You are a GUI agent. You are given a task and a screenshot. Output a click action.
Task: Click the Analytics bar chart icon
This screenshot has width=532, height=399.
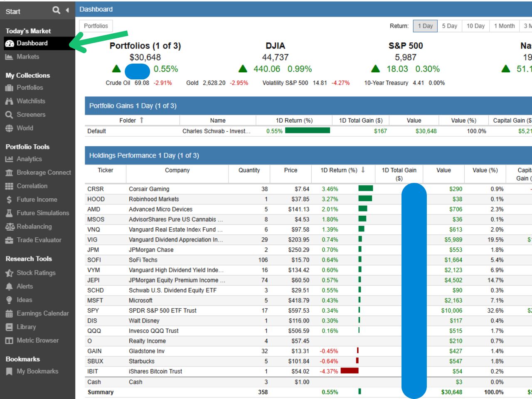(x=10, y=159)
